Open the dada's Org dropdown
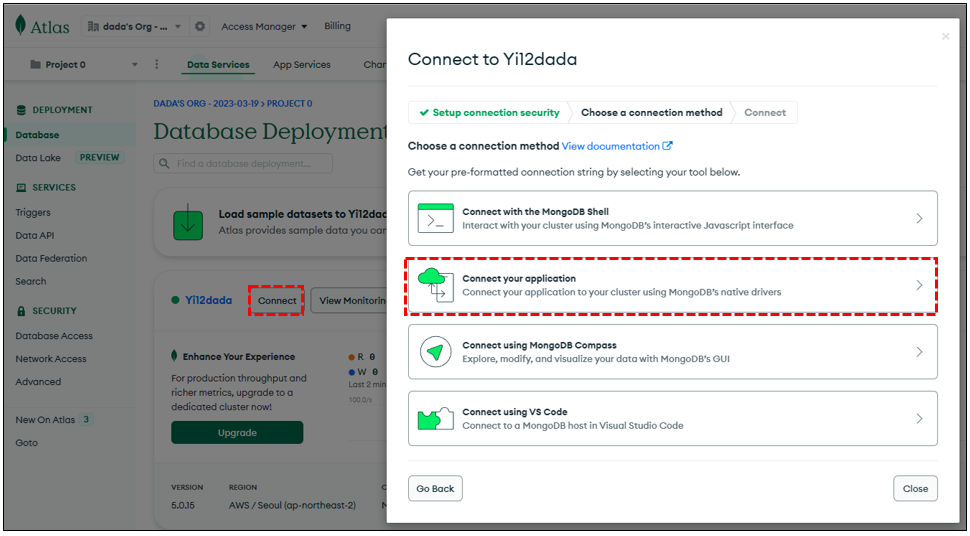970x536 pixels. (134, 27)
